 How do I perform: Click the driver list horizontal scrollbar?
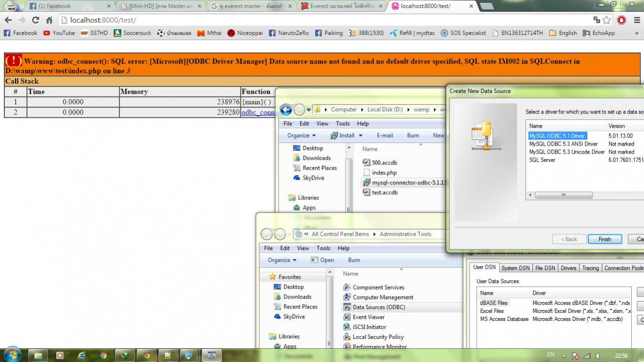(x=563, y=195)
